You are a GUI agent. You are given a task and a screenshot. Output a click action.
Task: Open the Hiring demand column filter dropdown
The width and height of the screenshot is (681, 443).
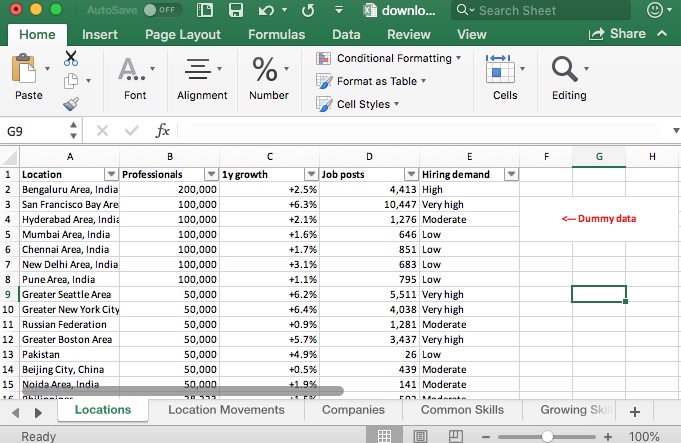tap(510, 174)
